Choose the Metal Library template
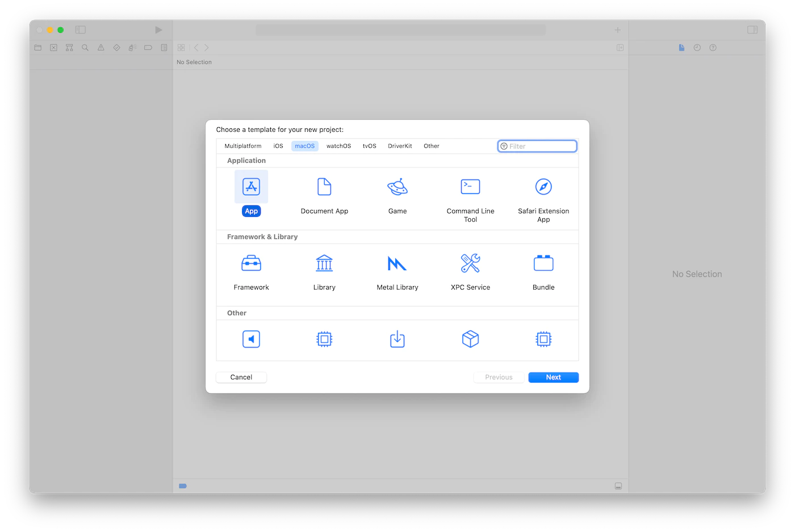This screenshot has height=532, width=795. click(397, 263)
